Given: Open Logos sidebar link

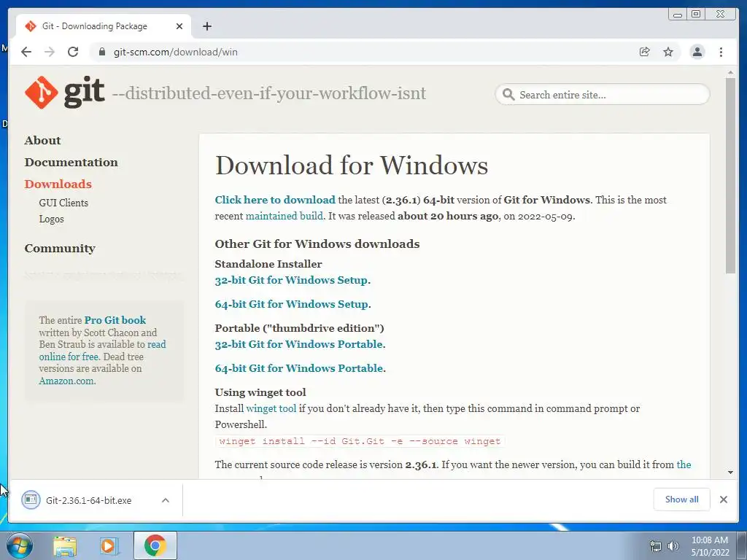Looking at the screenshot, I should click(52, 219).
